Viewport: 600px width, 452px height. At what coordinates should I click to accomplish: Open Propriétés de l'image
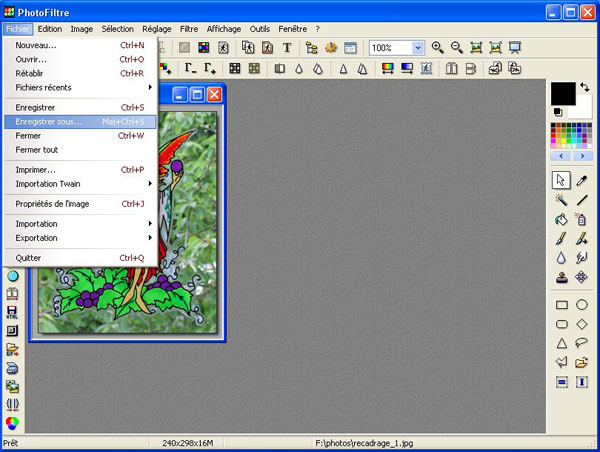(x=80, y=204)
